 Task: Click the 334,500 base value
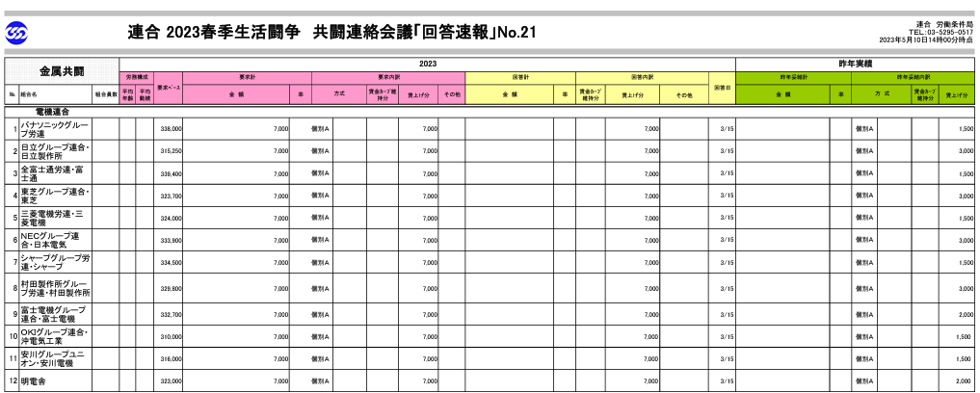click(x=172, y=262)
